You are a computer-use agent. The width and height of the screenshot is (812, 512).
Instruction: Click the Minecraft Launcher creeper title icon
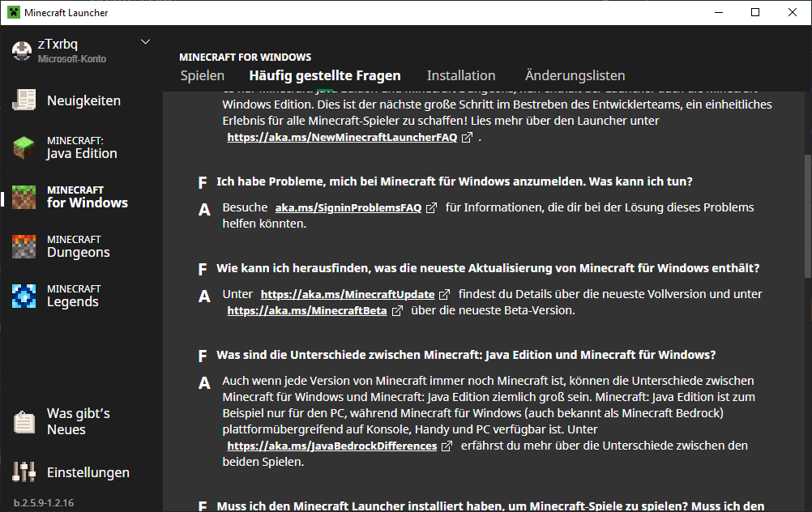pos(14,12)
